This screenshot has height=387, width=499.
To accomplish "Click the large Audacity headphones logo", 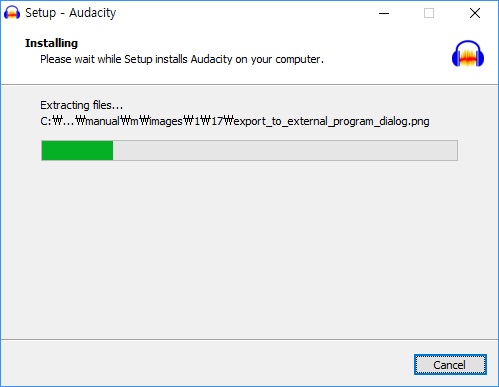I will tap(468, 54).
